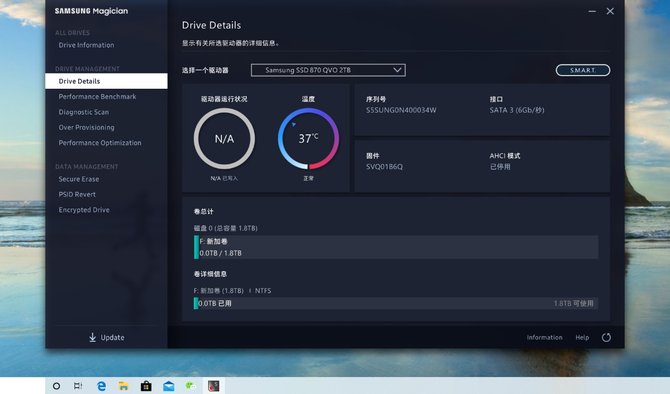Open the S.M.A.R.T. button
This screenshot has width=670, height=394.
[583, 70]
